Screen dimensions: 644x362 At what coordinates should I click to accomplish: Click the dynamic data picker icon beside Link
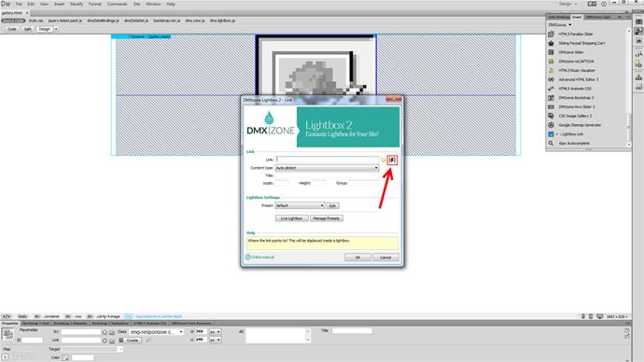coord(392,160)
